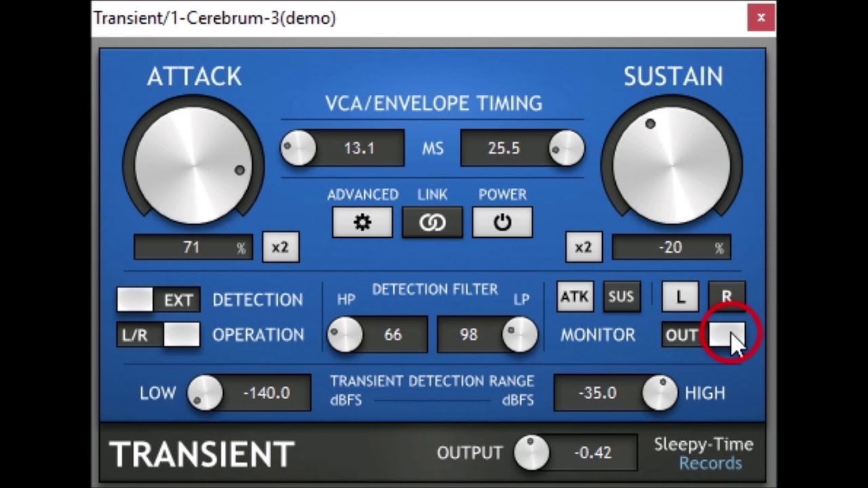Monitor the ATK signal
Viewport: 868px width, 488px height.
point(575,297)
